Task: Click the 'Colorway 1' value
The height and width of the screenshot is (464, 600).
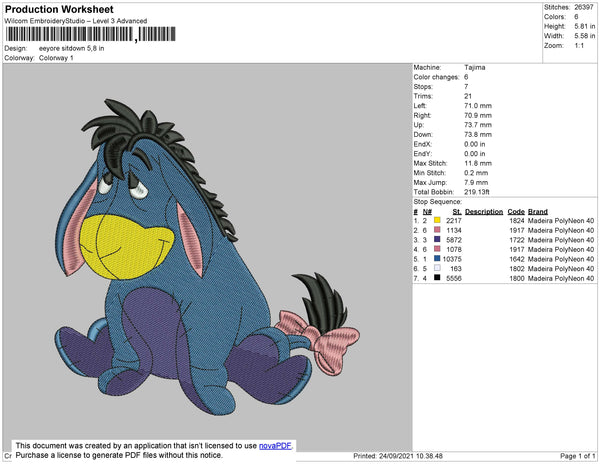Action: point(56,58)
